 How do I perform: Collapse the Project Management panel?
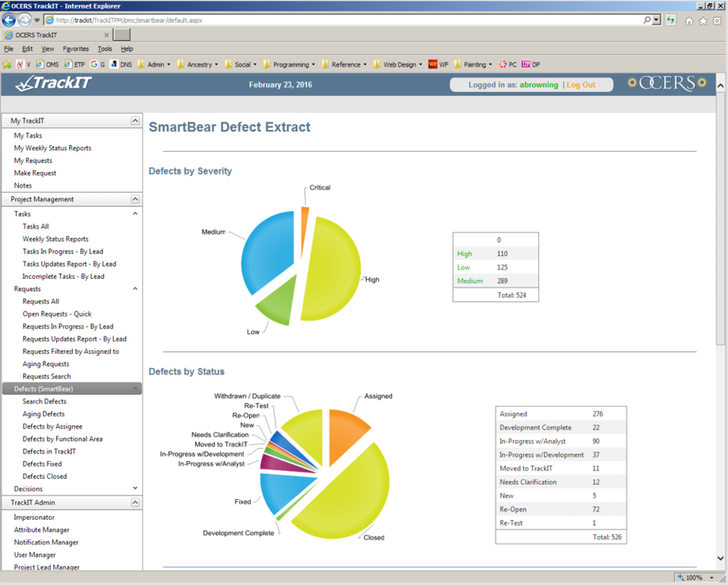coord(135,199)
